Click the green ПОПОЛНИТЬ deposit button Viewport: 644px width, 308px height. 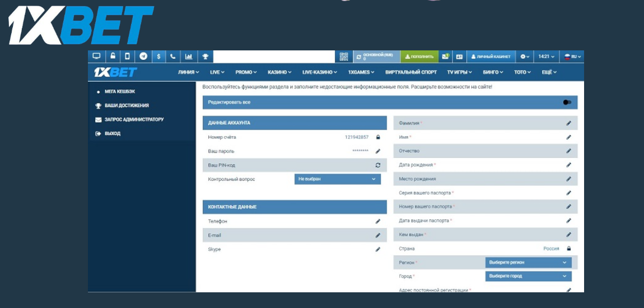pos(419,57)
